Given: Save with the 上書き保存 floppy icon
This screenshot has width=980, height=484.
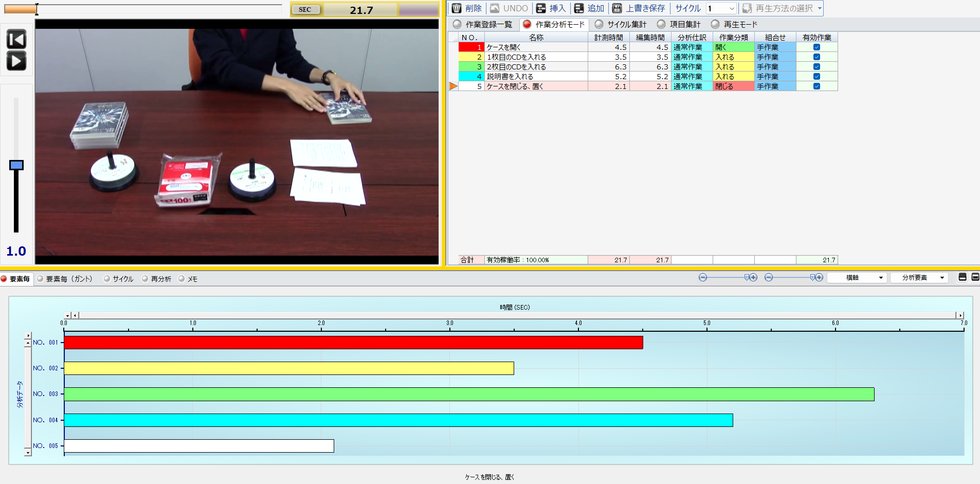Looking at the screenshot, I should (x=617, y=8).
